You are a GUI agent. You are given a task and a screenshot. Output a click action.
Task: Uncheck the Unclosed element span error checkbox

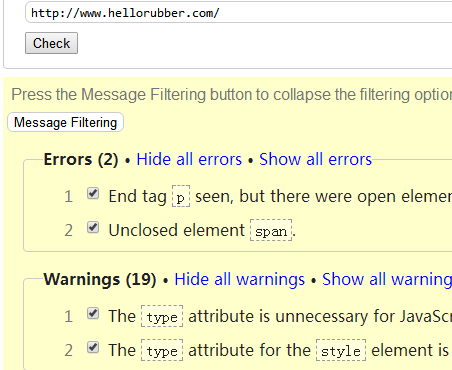(x=93, y=227)
